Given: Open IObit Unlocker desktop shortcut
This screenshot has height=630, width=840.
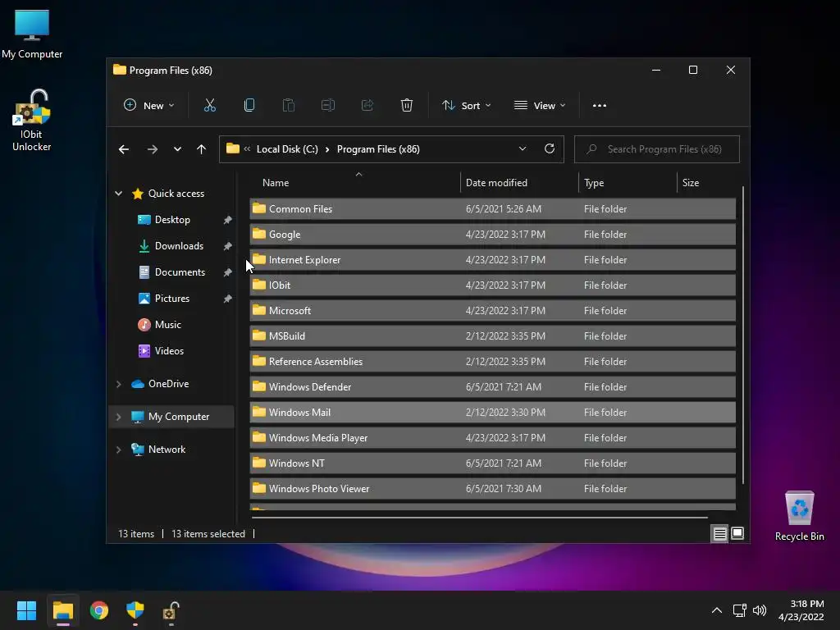Looking at the screenshot, I should 32,121.
